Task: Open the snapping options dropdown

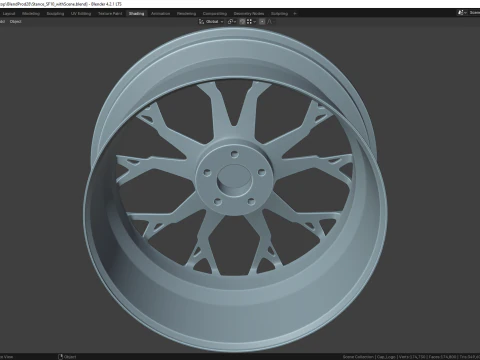Action: (251, 22)
